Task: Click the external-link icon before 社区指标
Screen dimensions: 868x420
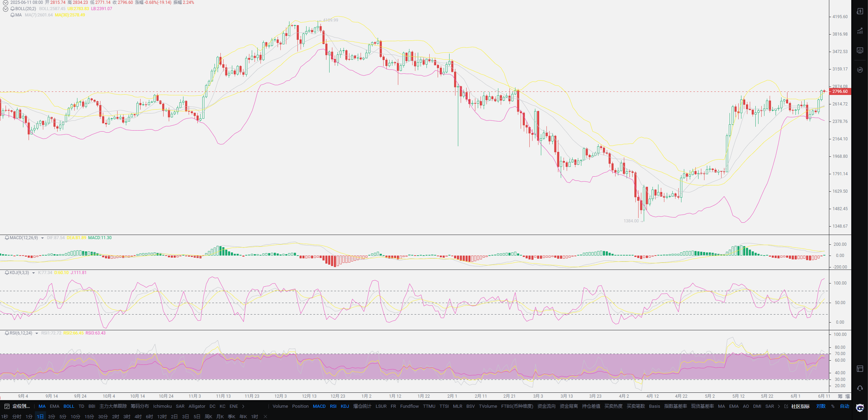Action: [x=786, y=406]
